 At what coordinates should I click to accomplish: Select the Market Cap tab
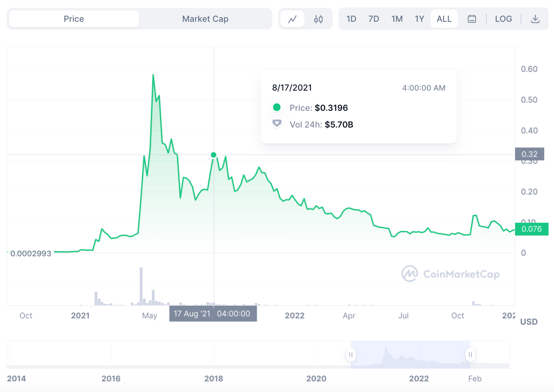click(205, 19)
